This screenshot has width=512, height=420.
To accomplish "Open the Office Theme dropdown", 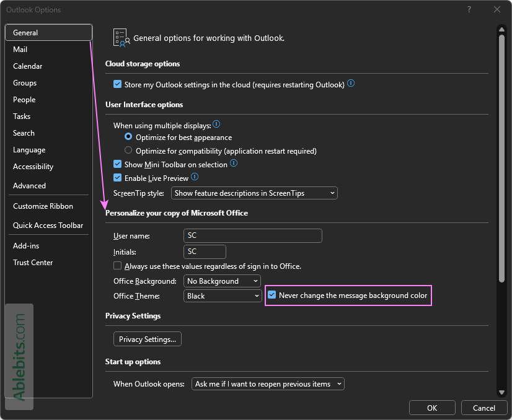I will click(223, 296).
